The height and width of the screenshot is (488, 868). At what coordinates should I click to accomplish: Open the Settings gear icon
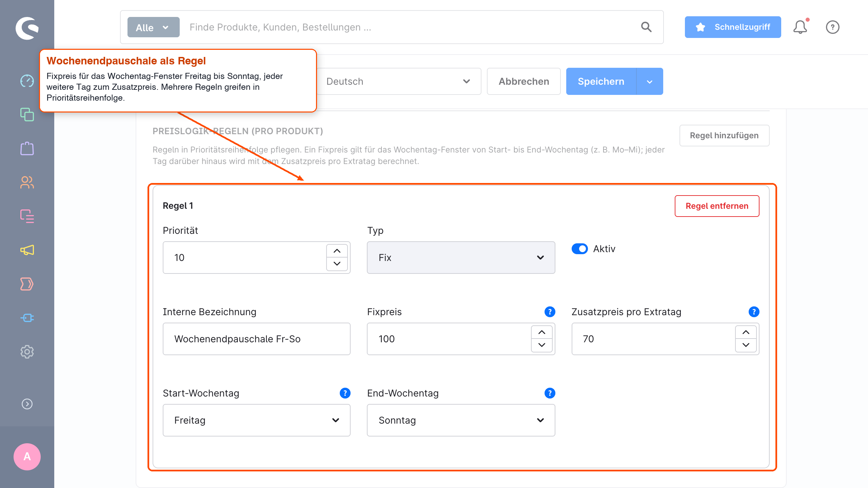click(27, 352)
